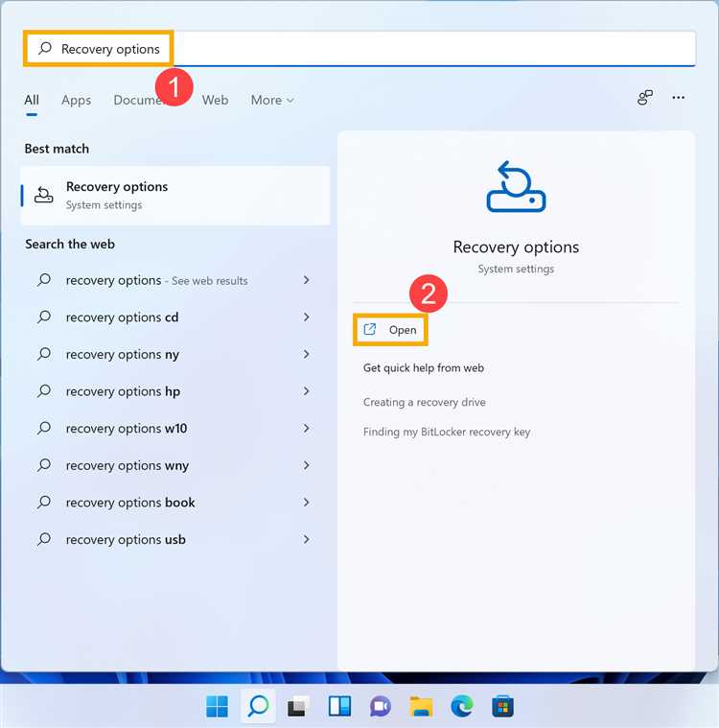Open 'Finding my BitLocker recovery key' link
Image resolution: width=719 pixels, height=728 pixels.
(447, 432)
